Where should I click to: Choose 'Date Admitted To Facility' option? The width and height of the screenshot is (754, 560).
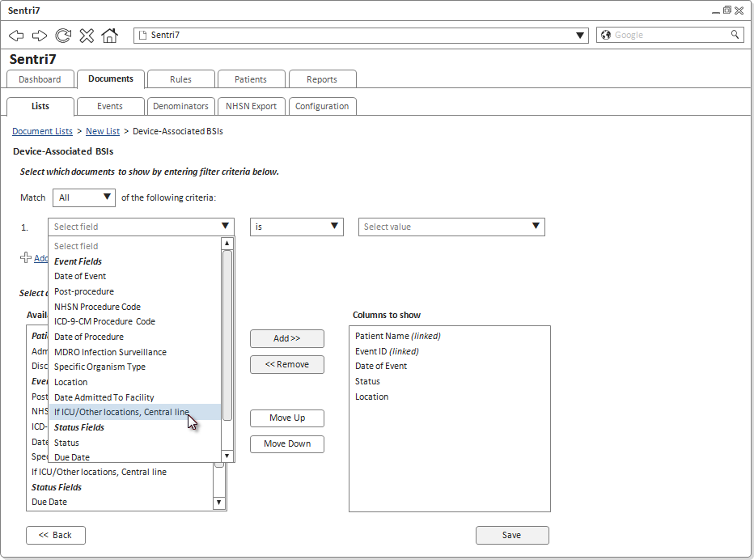[134, 397]
